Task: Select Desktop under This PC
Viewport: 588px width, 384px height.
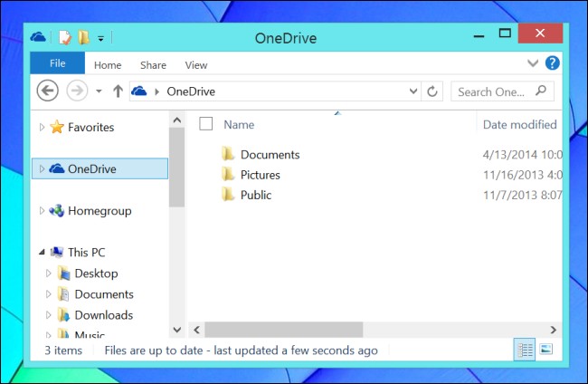Action: [97, 274]
